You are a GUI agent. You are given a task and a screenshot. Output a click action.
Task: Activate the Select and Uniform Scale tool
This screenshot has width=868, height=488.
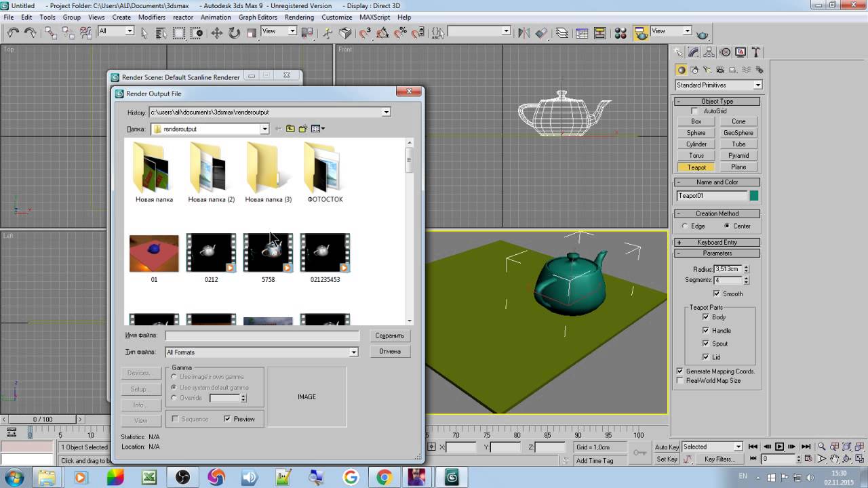[252, 33]
